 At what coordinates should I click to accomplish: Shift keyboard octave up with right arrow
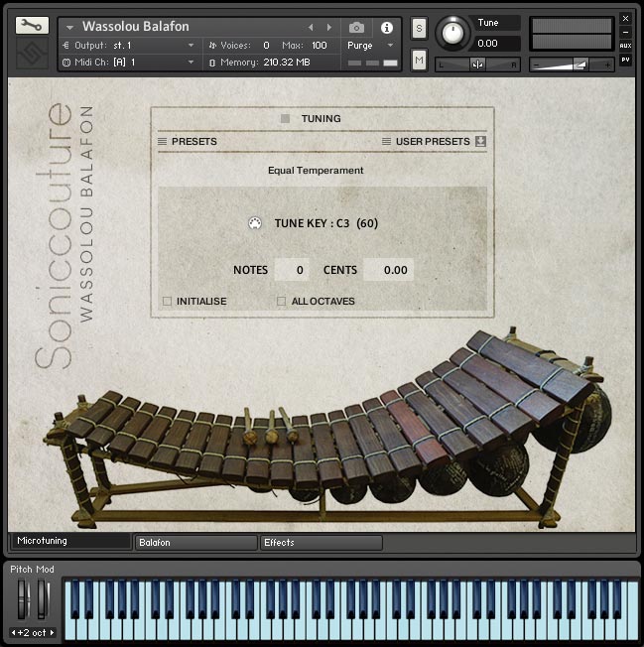pyautogui.click(x=52, y=632)
